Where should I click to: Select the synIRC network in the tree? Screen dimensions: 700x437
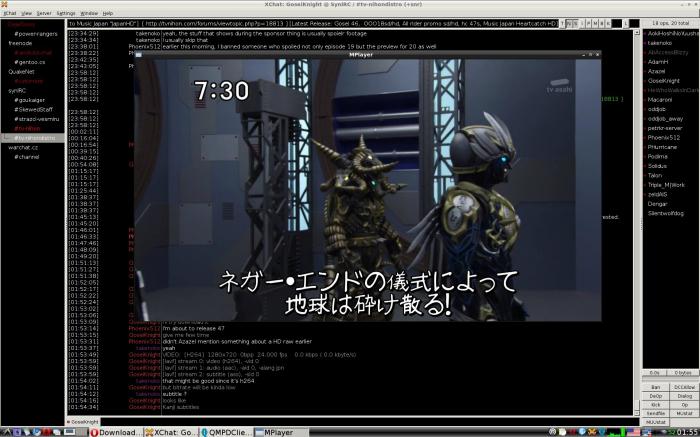tap(17, 91)
